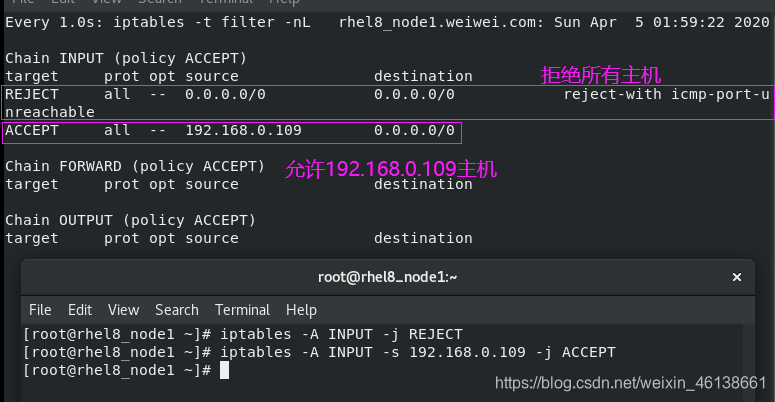Click destination 0.0.0.0/0 in the ACCEPT rule

click(x=414, y=130)
